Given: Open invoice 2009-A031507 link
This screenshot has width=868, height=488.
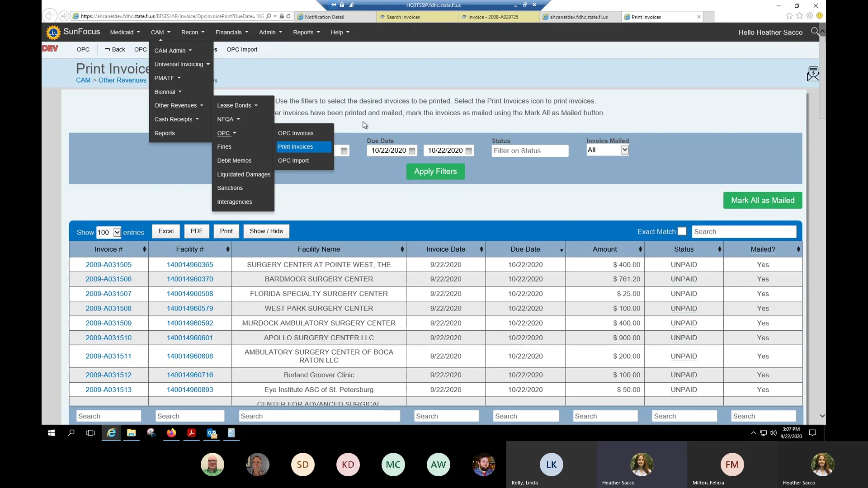Looking at the screenshot, I should click(108, 294).
